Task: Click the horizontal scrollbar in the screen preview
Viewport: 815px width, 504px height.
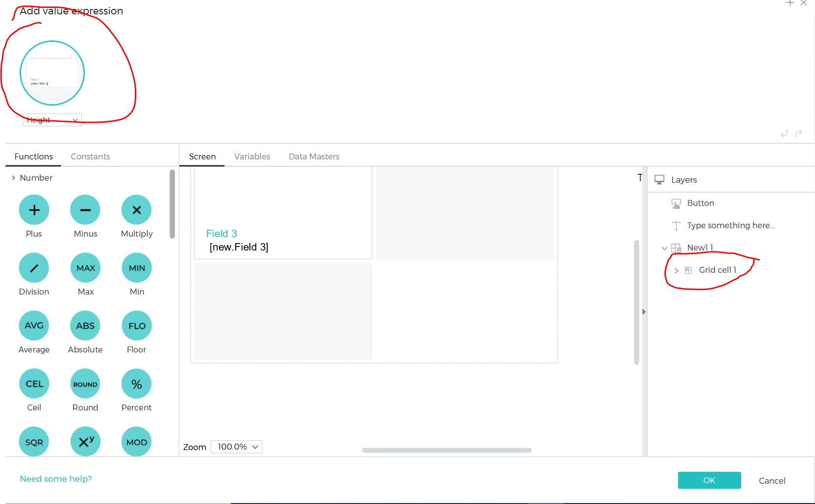Action: (x=446, y=450)
